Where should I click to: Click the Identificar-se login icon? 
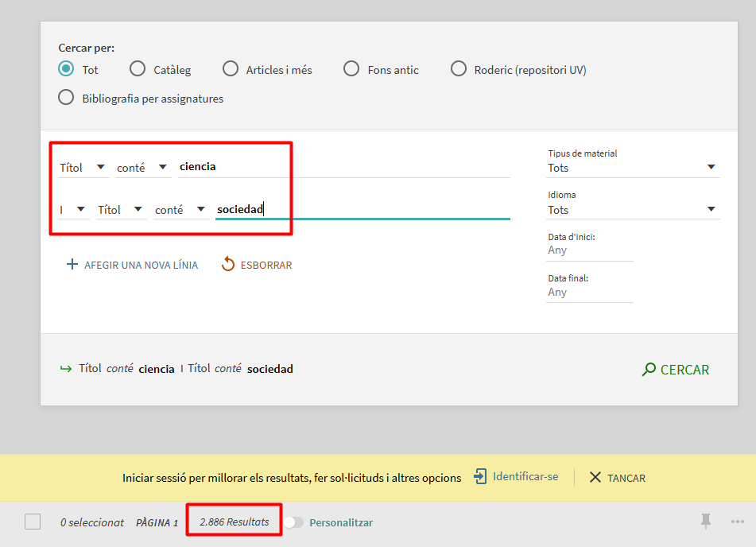(x=479, y=477)
